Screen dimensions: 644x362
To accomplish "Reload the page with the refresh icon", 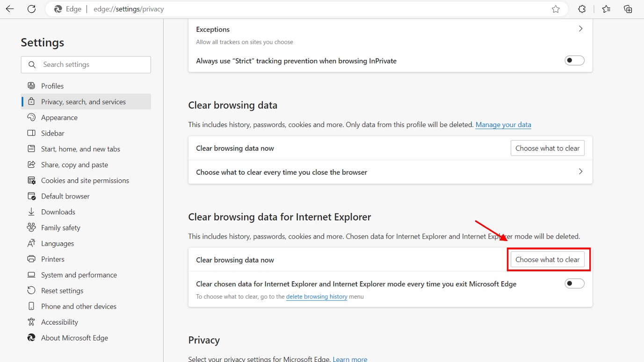I will [x=31, y=9].
